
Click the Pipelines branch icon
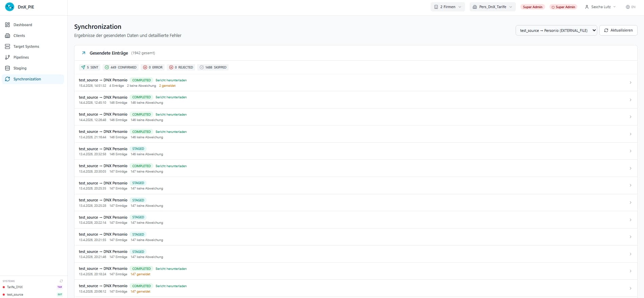[7, 57]
